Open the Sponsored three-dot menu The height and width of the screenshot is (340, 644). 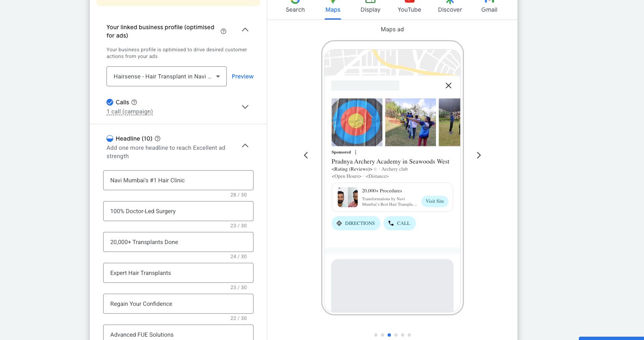[355, 152]
